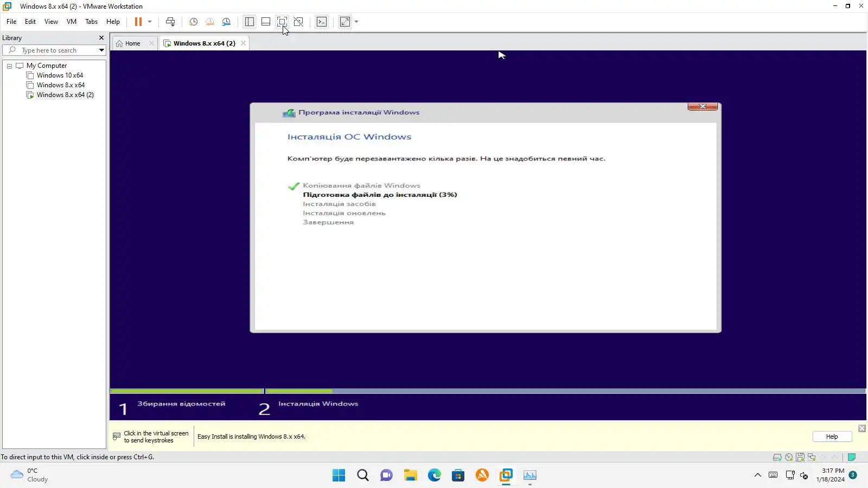Open the Tabs menu
The image size is (868, 488).
(x=92, y=22)
